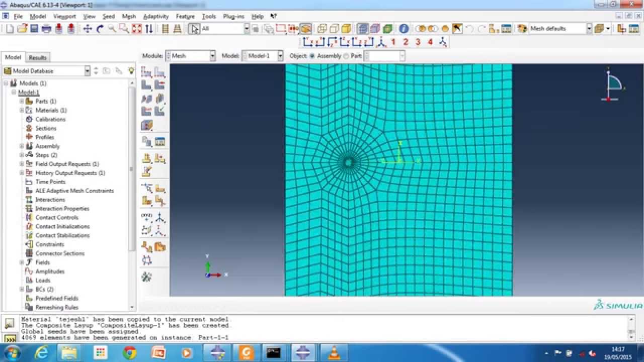
Task: Select the Rotate View tool
Action: 100,29
